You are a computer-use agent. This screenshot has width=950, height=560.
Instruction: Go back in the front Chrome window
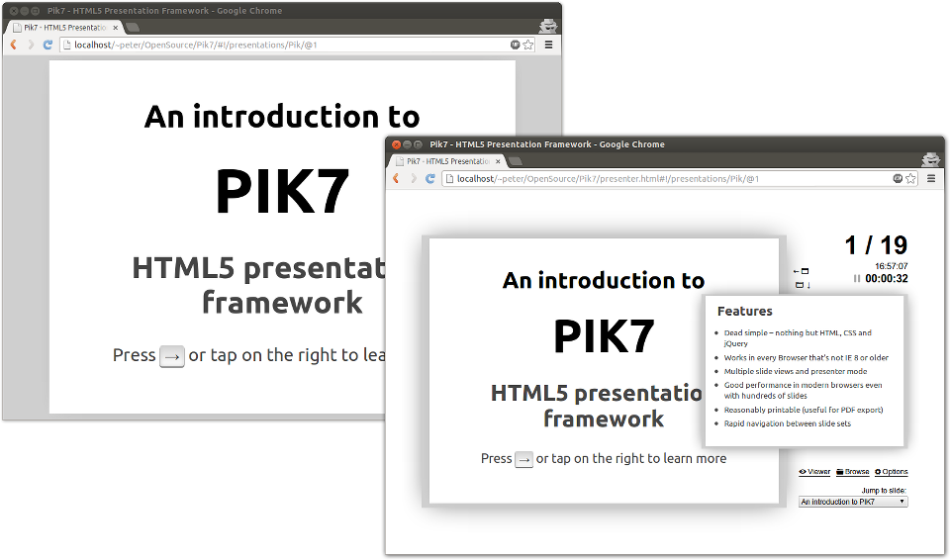tap(396, 179)
